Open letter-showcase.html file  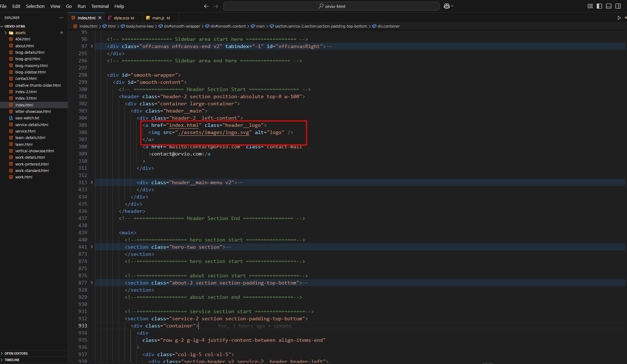pos(33,111)
